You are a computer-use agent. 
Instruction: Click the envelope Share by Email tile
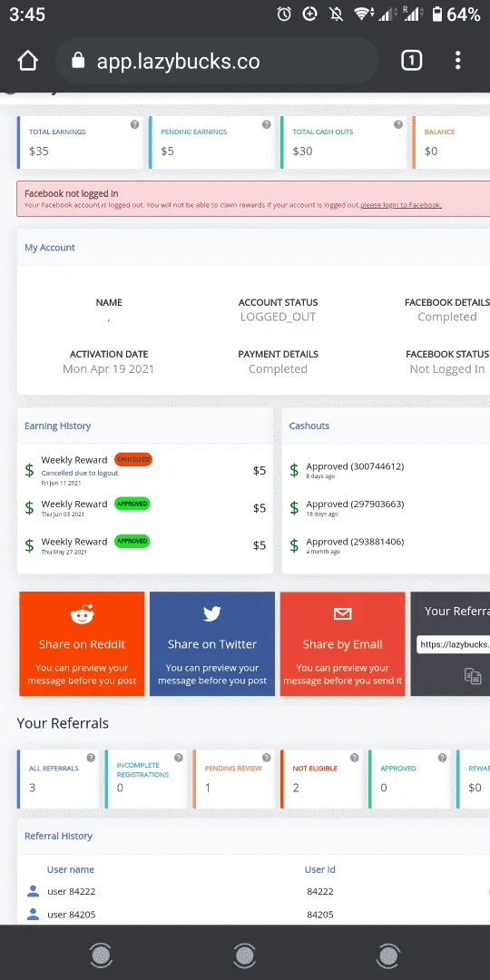coord(342,643)
